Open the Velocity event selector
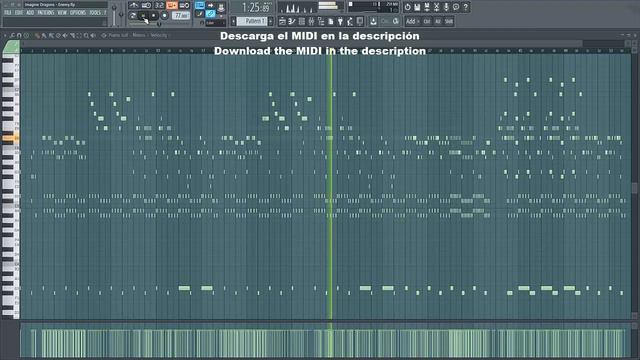640x360 pixels. click(159, 36)
